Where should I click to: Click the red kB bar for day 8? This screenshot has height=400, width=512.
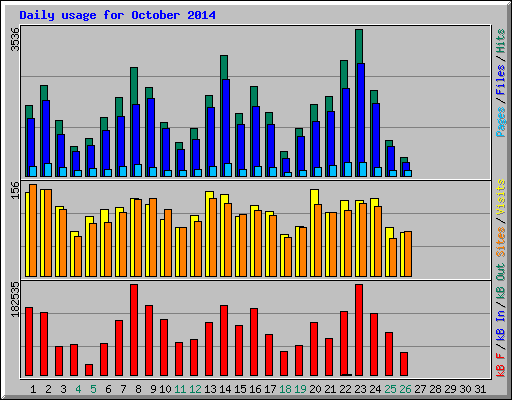[134, 330]
